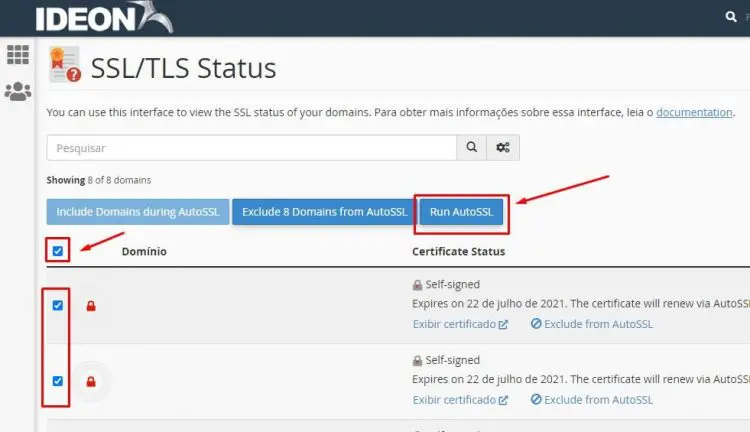Click the gray lock icon next to first Self-signed
The width and height of the screenshot is (750, 432).
(x=417, y=285)
